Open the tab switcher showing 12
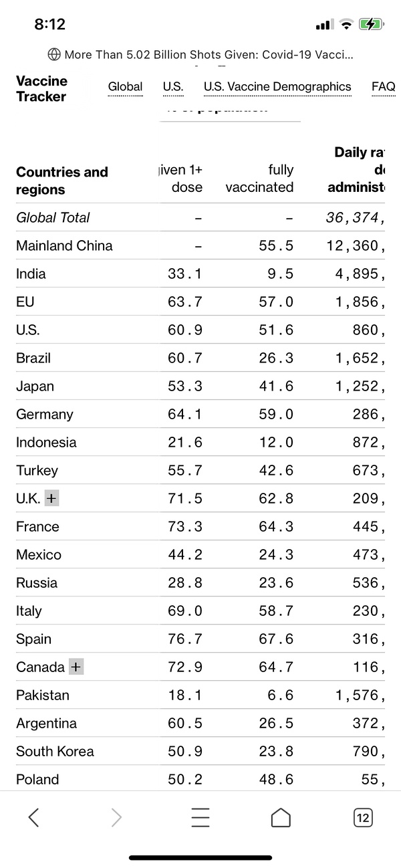Image resolution: width=401 pixels, height=868 pixels. click(x=363, y=817)
